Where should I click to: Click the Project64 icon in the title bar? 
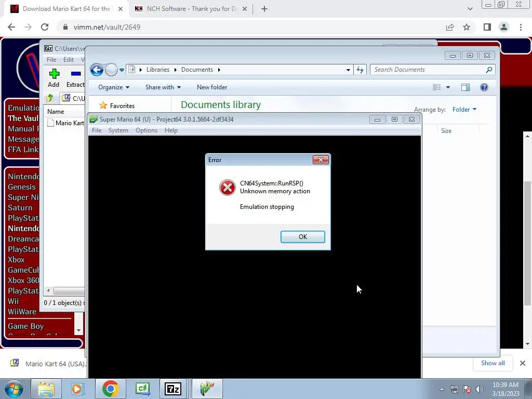94,119
